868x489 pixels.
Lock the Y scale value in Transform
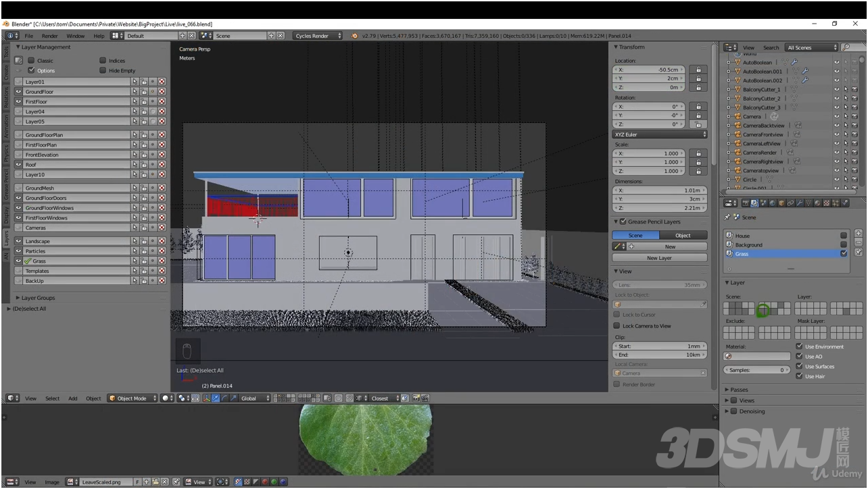point(698,162)
